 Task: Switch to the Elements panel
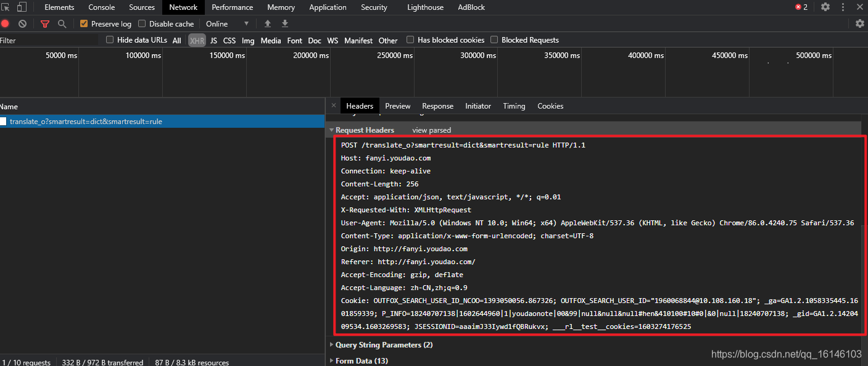point(59,7)
